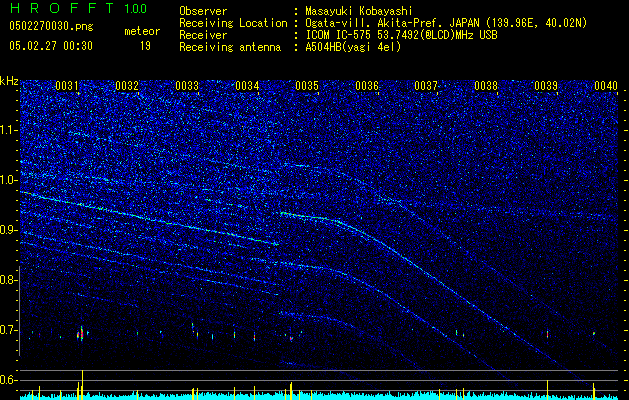Viewport: 629px width, 400px height.
Task: Click the 0.7 kHz axis label
Action: click(x=8, y=330)
